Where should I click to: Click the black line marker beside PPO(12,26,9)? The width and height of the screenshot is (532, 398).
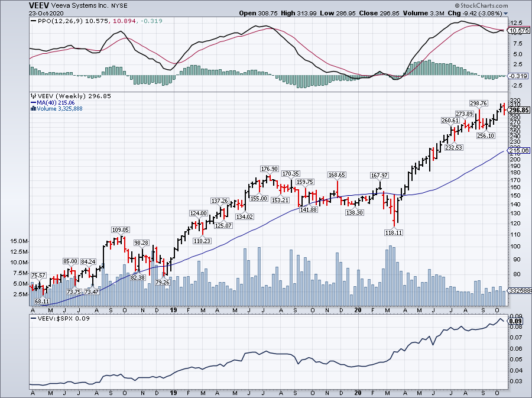33,21
